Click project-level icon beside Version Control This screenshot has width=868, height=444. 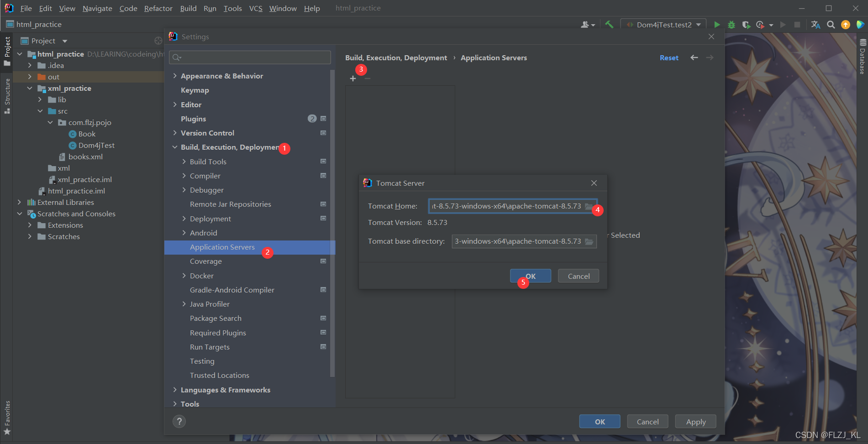click(x=323, y=133)
